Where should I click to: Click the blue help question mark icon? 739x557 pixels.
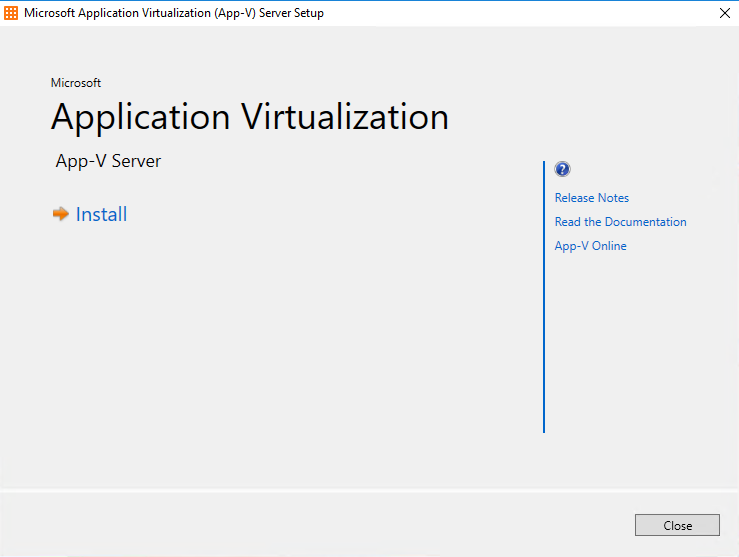click(x=562, y=170)
